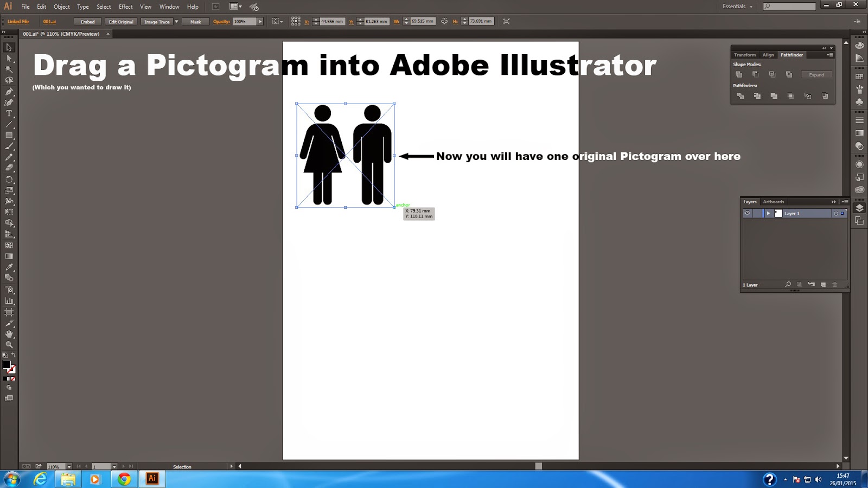Switch to the Artboards tab

pyautogui.click(x=773, y=202)
